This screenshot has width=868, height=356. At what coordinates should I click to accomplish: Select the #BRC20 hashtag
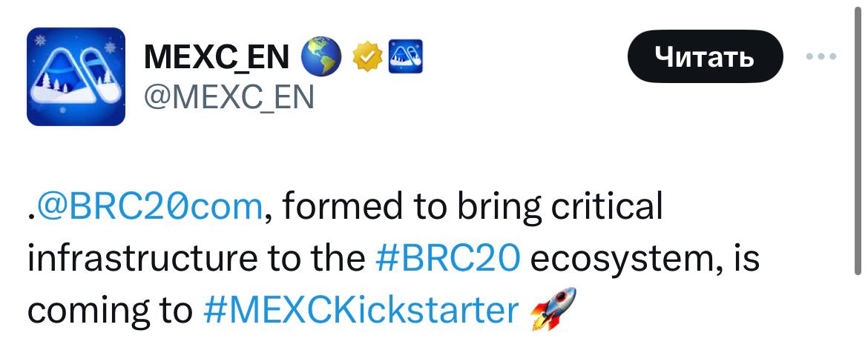point(447,259)
